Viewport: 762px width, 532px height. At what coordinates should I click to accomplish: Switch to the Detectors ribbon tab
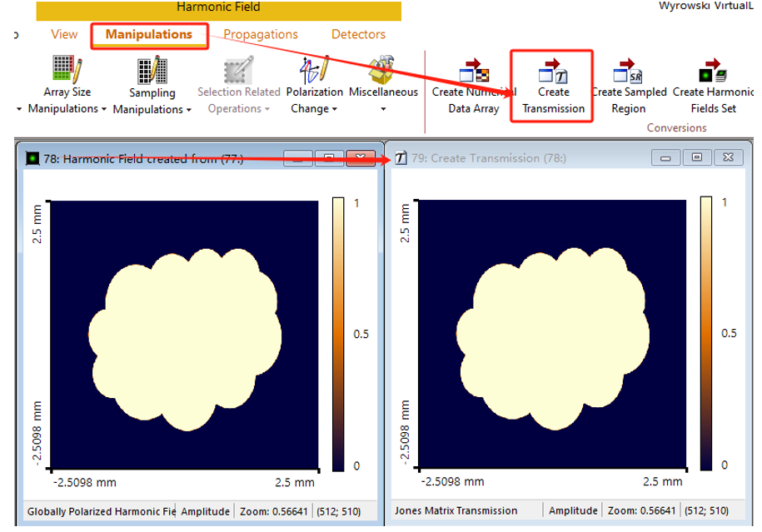pyautogui.click(x=358, y=34)
